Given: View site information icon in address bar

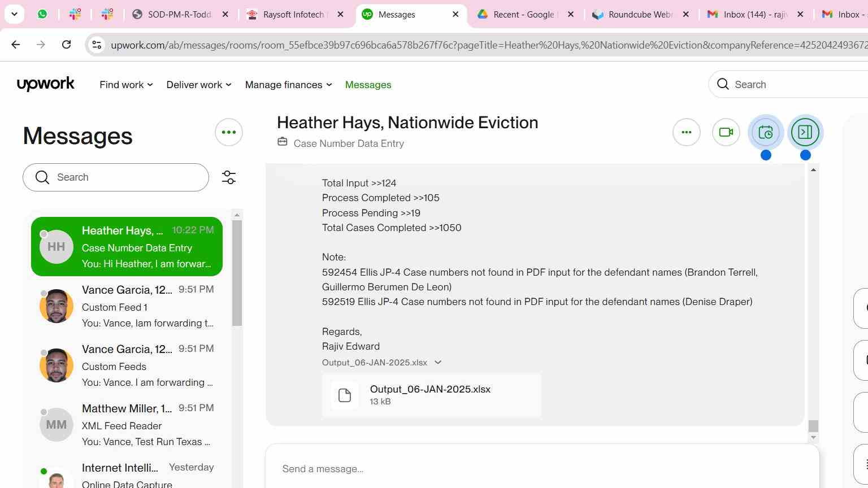Looking at the screenshot, I should point(97,45).
